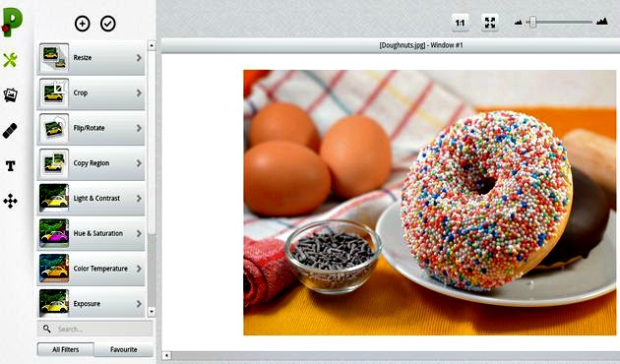Click the Resize filter thumbnail
Screen dimensions: 620x364
(x=54, y=57)
